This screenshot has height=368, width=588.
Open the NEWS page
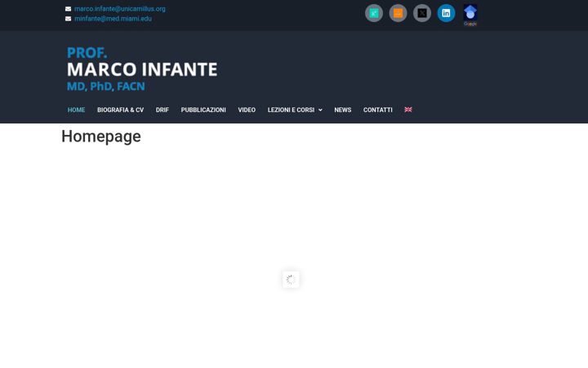pos(343,110)
